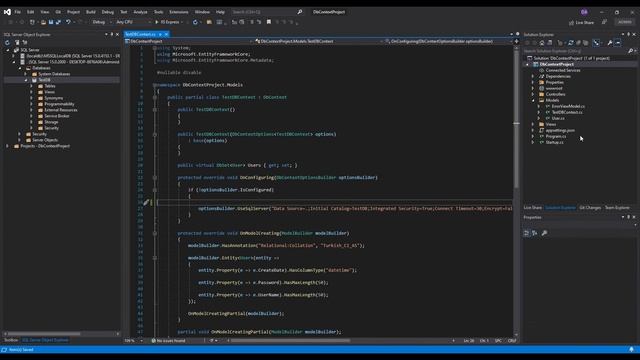Open the File menu
Screen dimensions: 640x360
tap(18, 12)
